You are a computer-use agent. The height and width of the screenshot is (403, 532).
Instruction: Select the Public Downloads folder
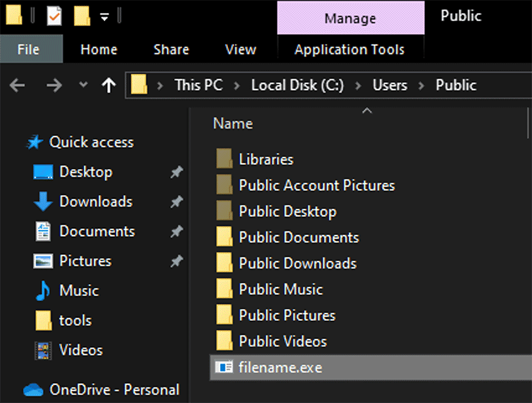pyautogui.click(x=298, y=263)
